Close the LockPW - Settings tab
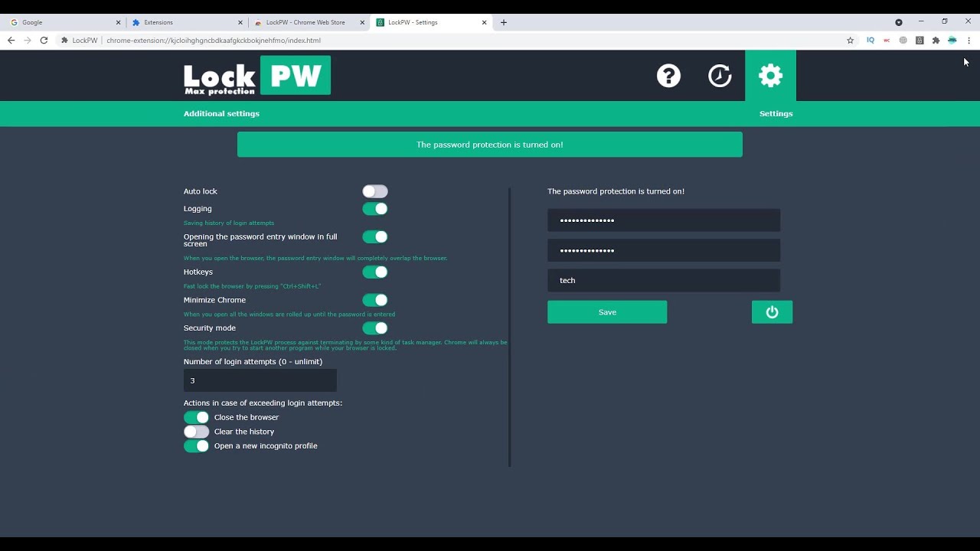This screenshot has height=551, width=980. click(x=484, y=22)
